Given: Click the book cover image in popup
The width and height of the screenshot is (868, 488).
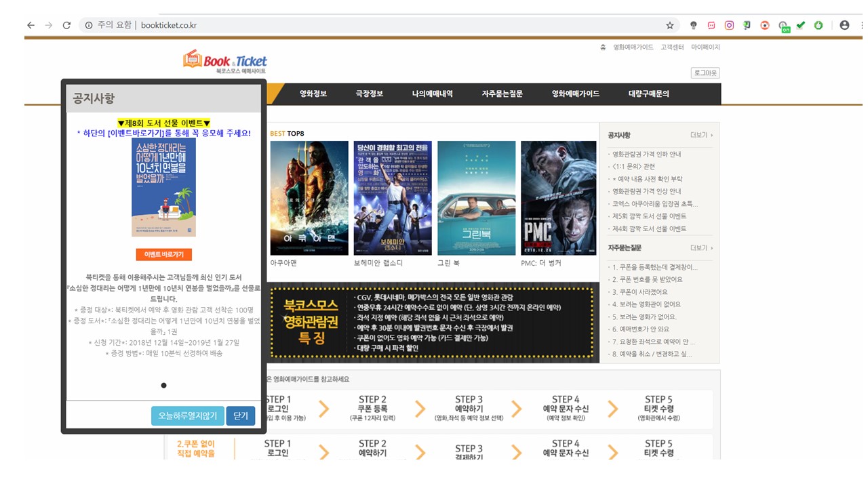Looking at the screenshot, I should pos(163,187).
